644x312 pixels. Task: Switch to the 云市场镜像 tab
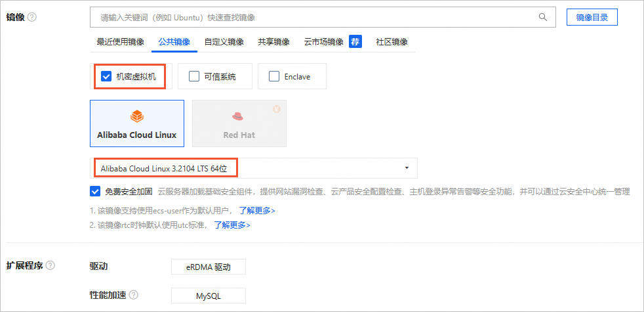pos(324,42)
